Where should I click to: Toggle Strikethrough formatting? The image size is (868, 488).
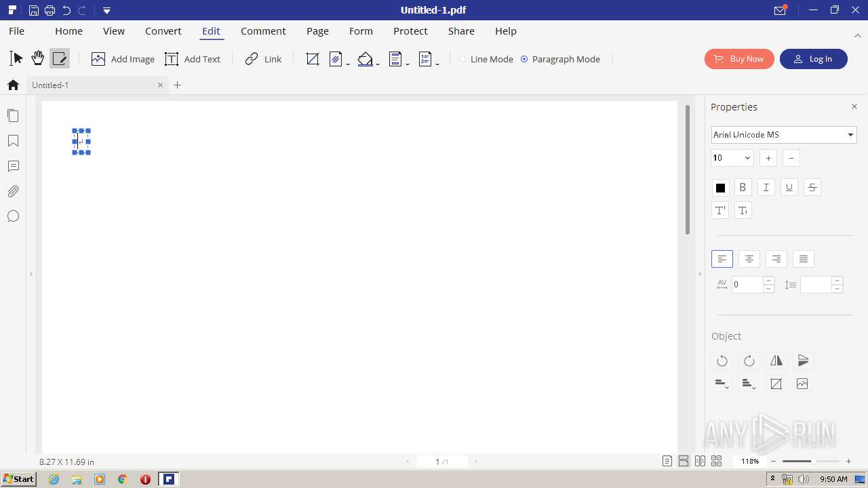coord(812,188)
